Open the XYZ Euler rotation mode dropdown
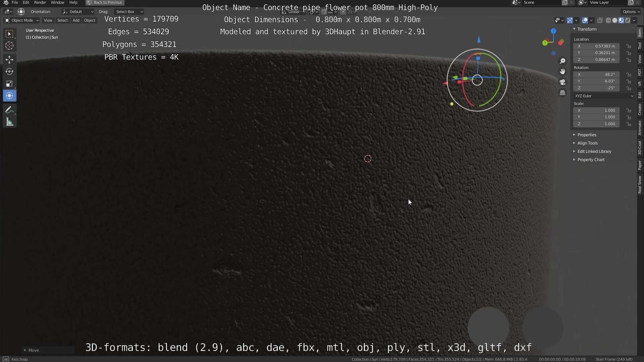Screen dimensions: 644x362 604,96
